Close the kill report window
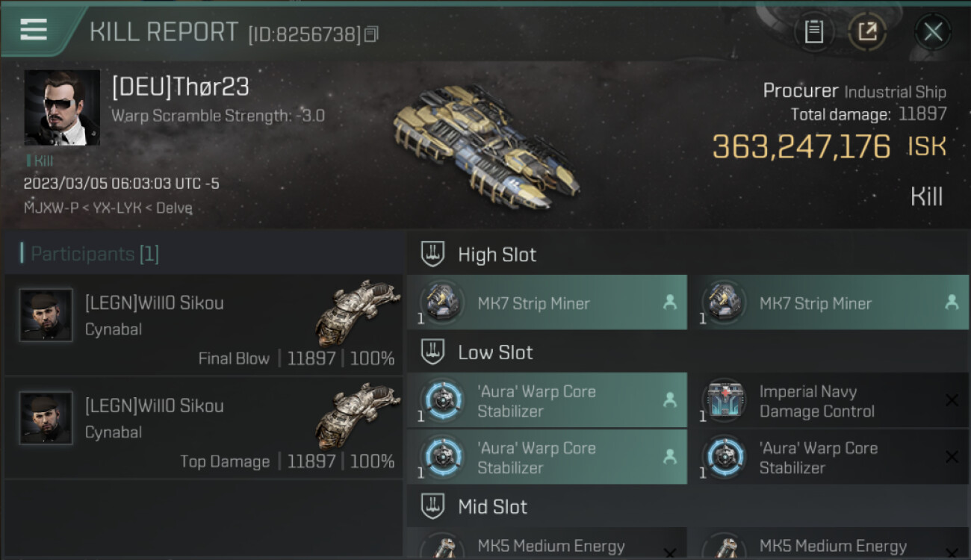The height and width of the screenshot is (560, 971). 933,32
